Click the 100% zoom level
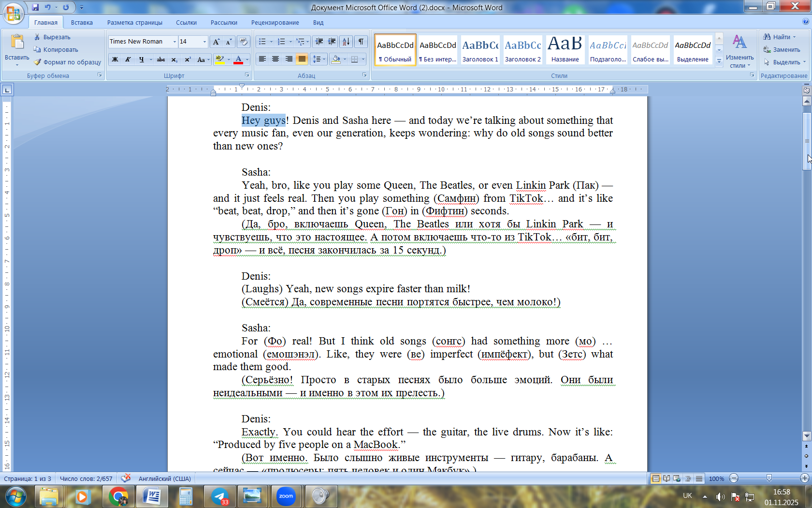This screenshot has height=508, width=812. pyautogui.click(x=716, y=478)
